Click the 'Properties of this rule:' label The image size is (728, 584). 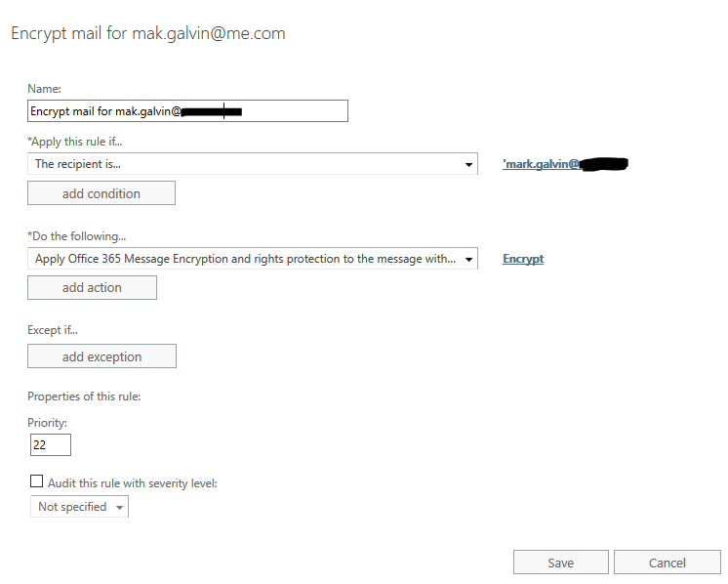[x=85, y=396]
